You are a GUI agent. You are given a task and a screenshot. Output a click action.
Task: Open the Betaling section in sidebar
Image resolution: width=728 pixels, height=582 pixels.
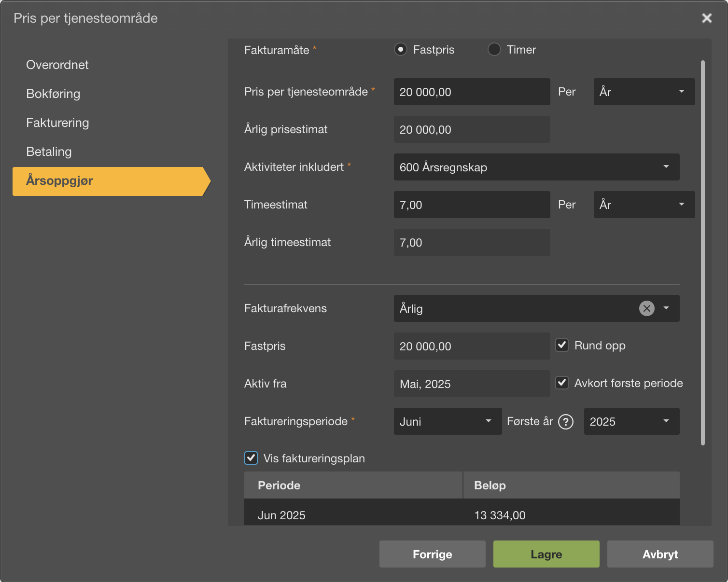49,152
